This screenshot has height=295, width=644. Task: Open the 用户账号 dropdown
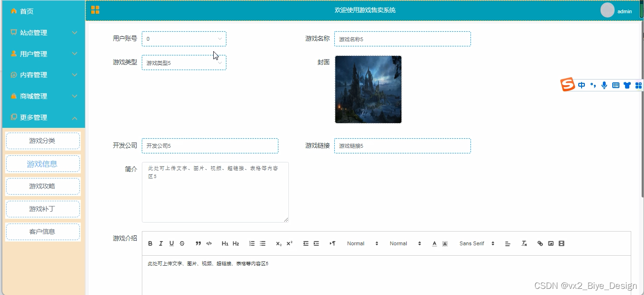click(x=184, y=39)
